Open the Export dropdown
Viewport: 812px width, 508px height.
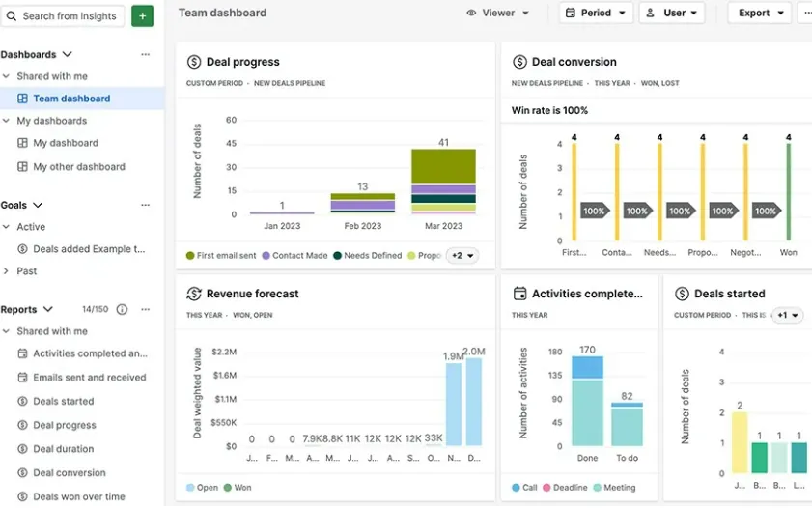(760, 13)
